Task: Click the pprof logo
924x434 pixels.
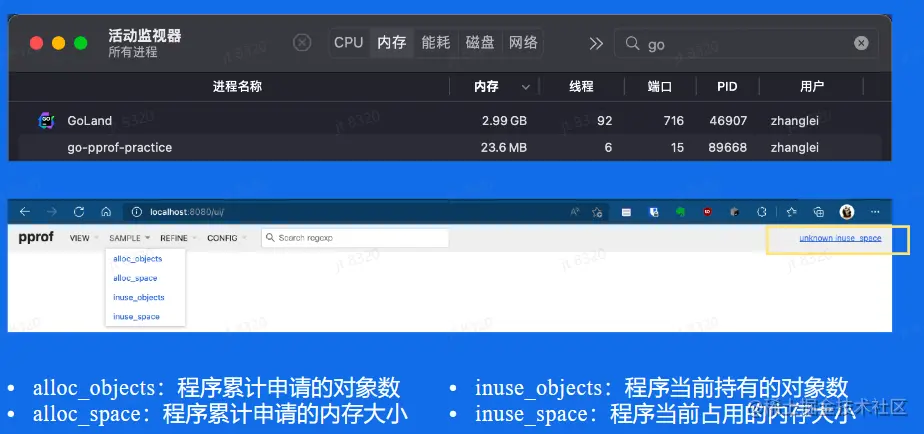Action: tap(36, 237)
